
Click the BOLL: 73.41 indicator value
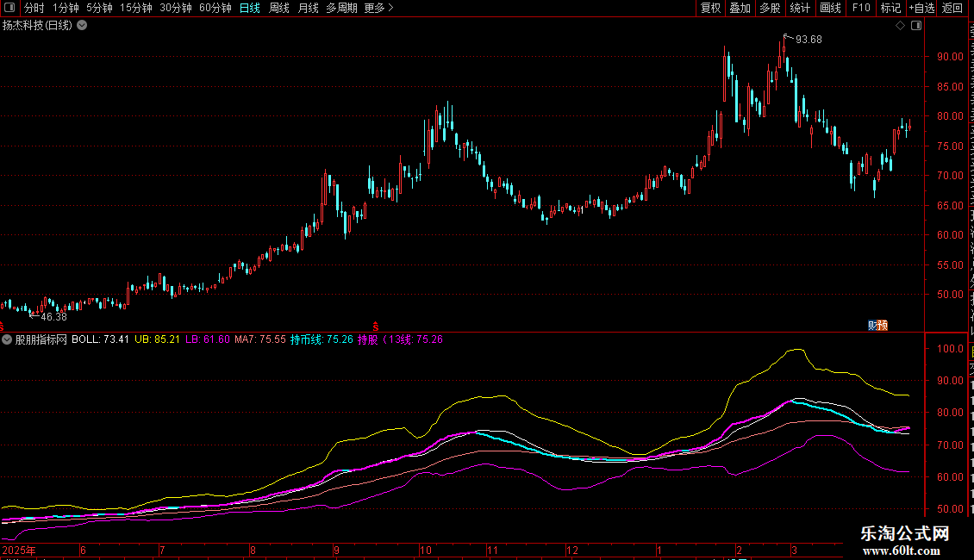pyautogui.click(x=101, y=339)
